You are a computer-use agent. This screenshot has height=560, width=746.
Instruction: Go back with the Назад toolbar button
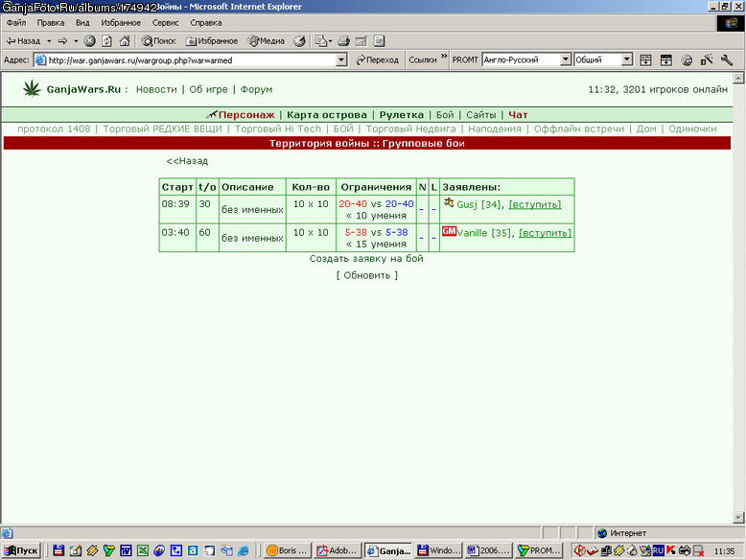23,41
